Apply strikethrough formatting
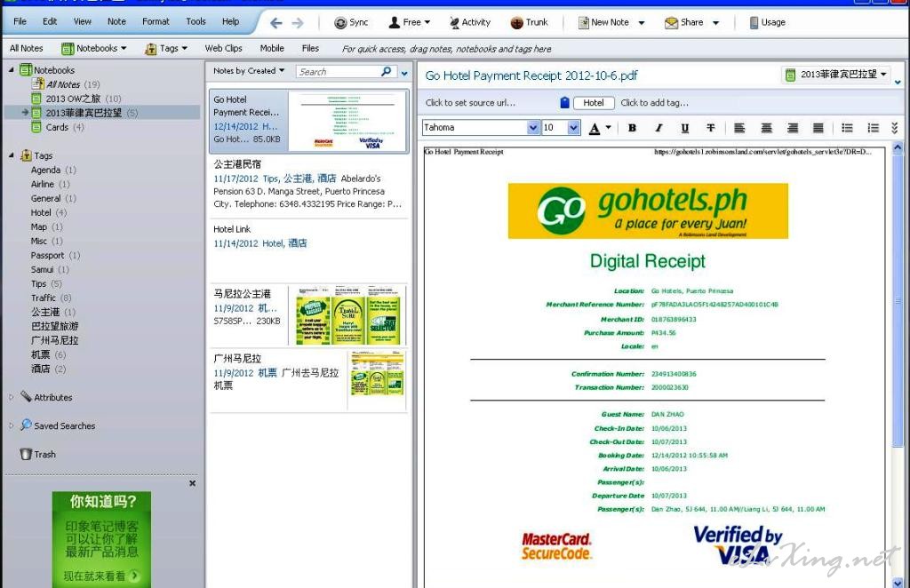This screenshot has height=588, width=910. [710, 128]
